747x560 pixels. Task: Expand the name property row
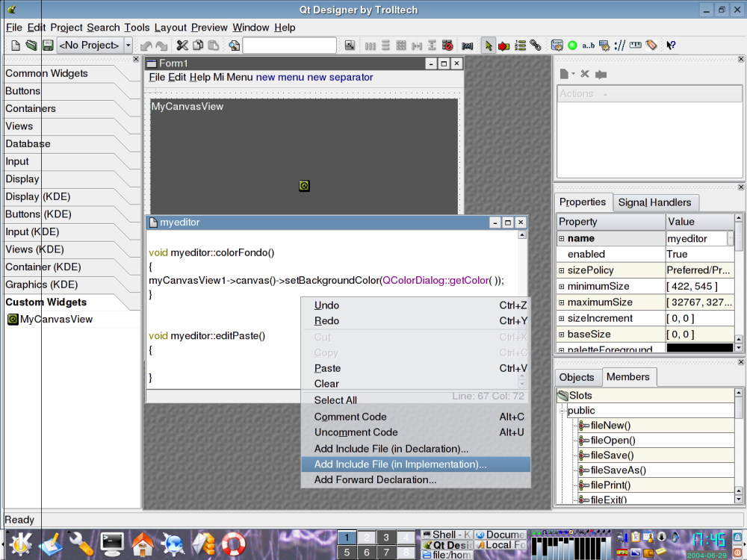click(x=561, y=239)
